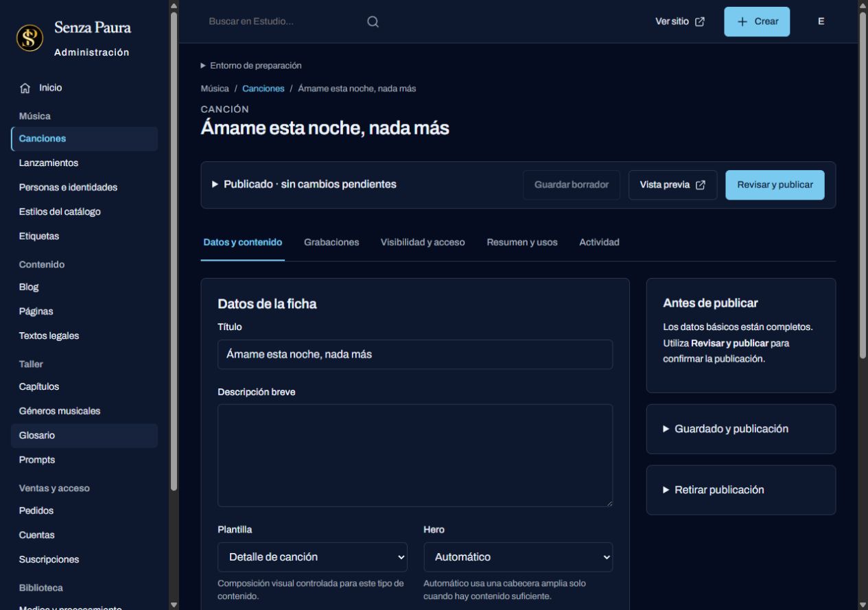This screenshot has height=610, width=868.
Task: Open Cuentas in the sidebar
Action: click(84, 535)
